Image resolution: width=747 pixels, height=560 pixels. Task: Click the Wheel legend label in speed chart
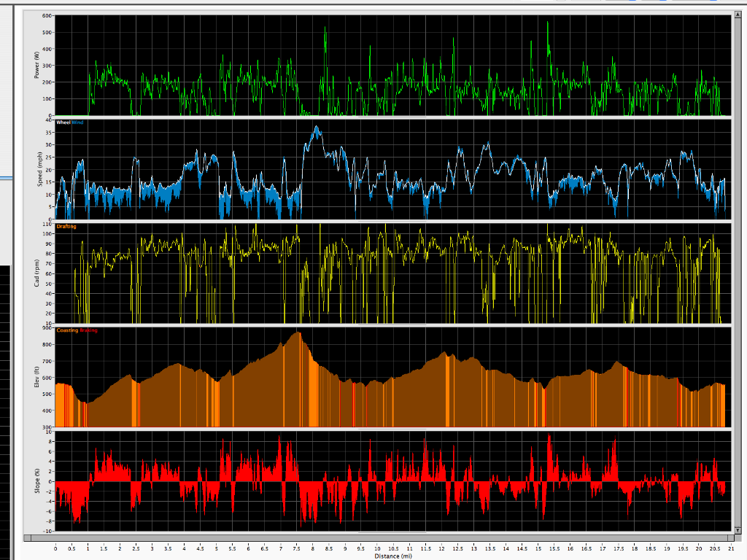click(x=63, y=122)
